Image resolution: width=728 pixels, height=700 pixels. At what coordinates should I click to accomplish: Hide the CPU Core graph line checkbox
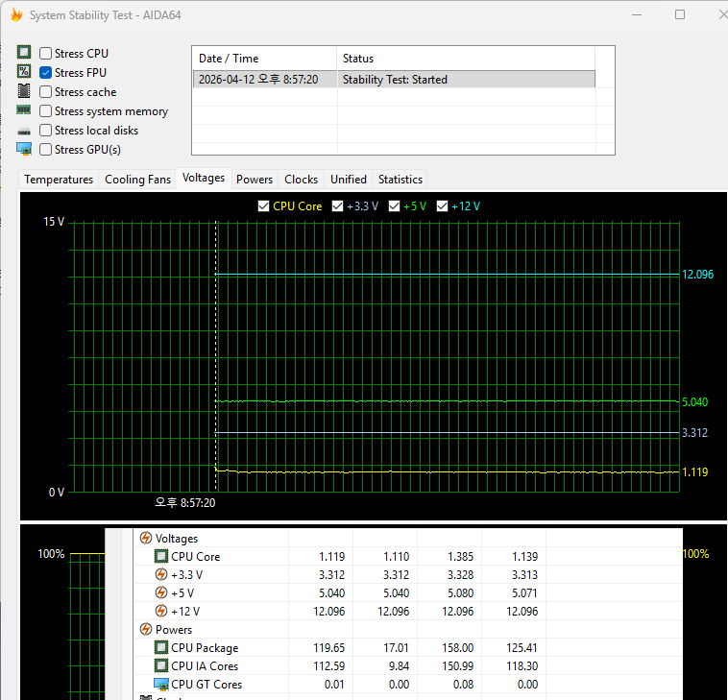coord(263,206)
